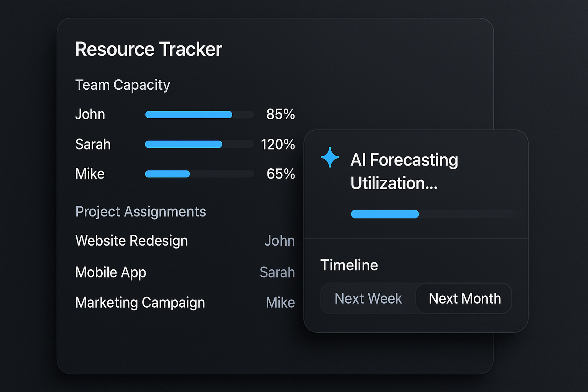
Task: Click the Team Capacity section header
Action: point(123,85)
